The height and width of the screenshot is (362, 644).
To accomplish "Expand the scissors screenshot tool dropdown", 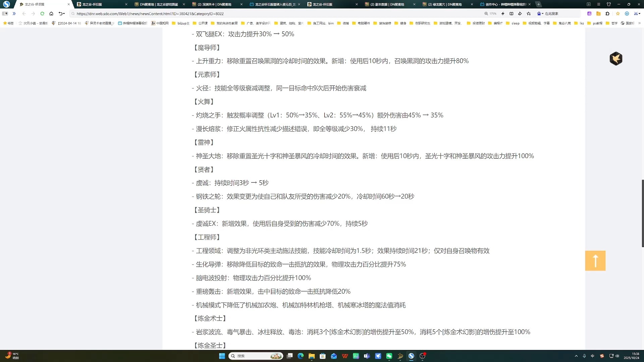I will point(640,14).
